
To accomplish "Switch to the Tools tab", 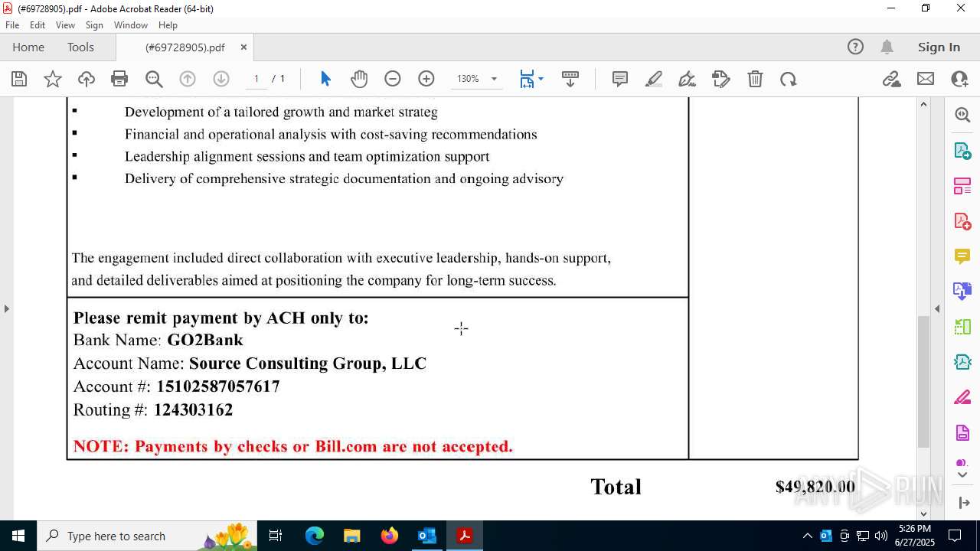I will click(80, 47).
